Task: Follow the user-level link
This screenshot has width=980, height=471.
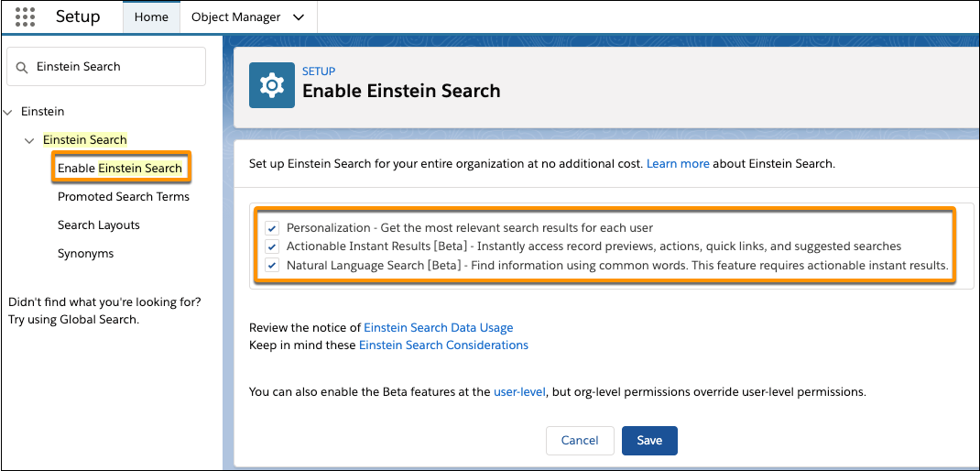Action: tap(520, 392)
